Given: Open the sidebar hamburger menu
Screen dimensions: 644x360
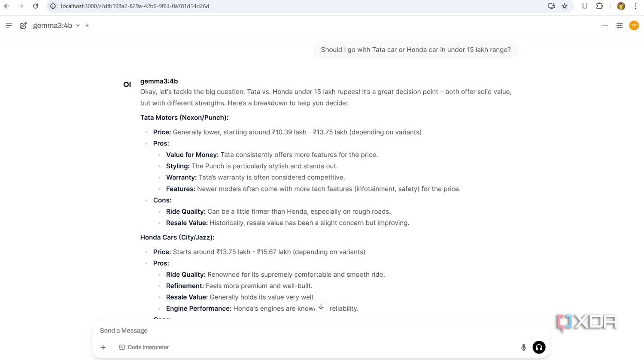Looking at the screenshot, I should click(x=9, y=25).
